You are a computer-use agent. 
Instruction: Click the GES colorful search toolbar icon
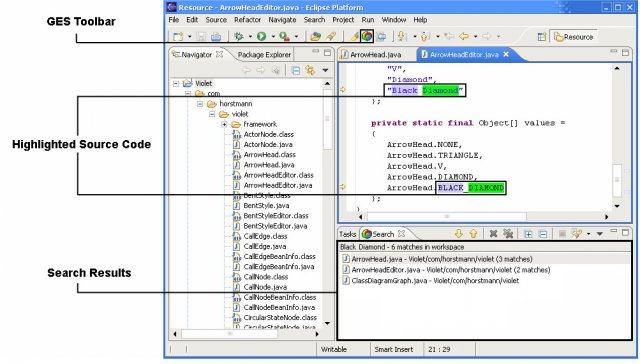(x=367, y=36)
